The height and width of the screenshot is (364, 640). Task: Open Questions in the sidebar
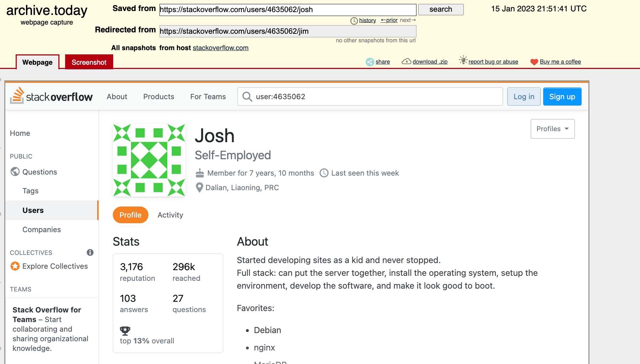tap(40, 172)
